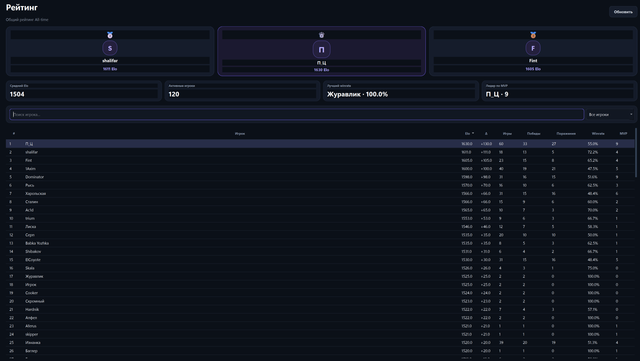Sort by Игрок column header
Screen dimensions: 640x361
240,134
